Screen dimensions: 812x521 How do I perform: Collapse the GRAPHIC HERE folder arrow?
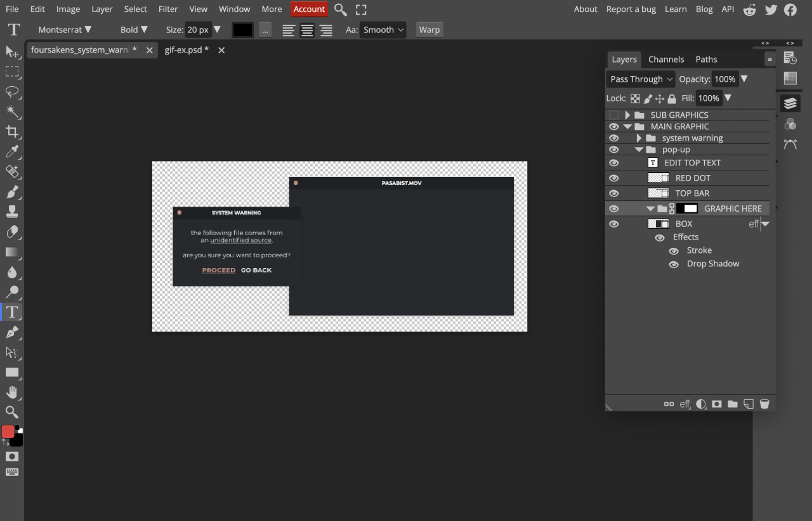coord(650,209)
